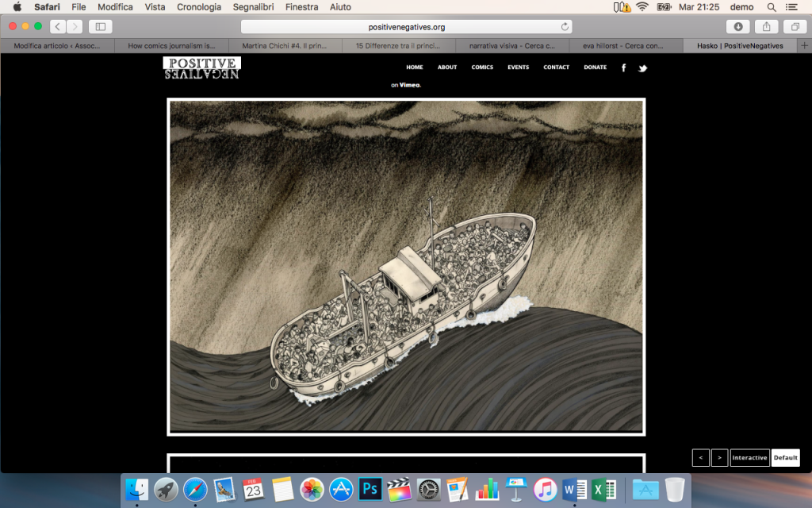Go to next comic panel with '>' button
Viewport: 812px width, 508px height.
(719, 458)
